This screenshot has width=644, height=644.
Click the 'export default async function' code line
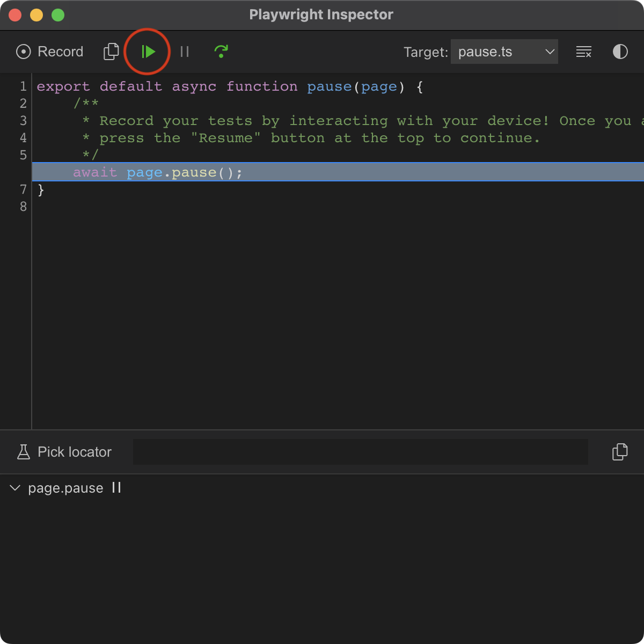(230, 86)
